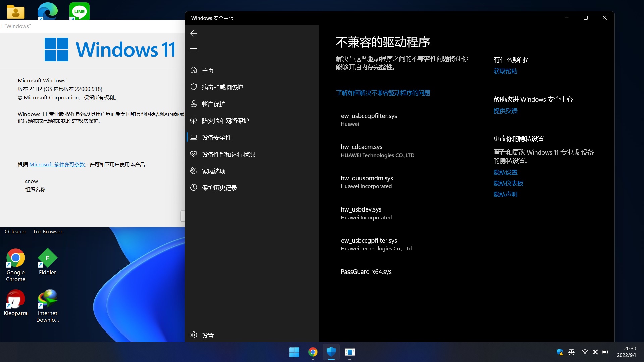Click the history clock icon
644x362 pixels.
click(194, 187)
